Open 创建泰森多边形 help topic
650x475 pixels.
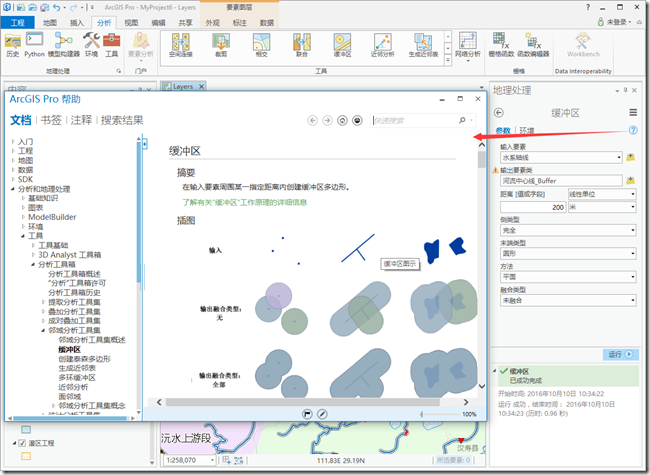pyautogui.click(x=85, y=359)
